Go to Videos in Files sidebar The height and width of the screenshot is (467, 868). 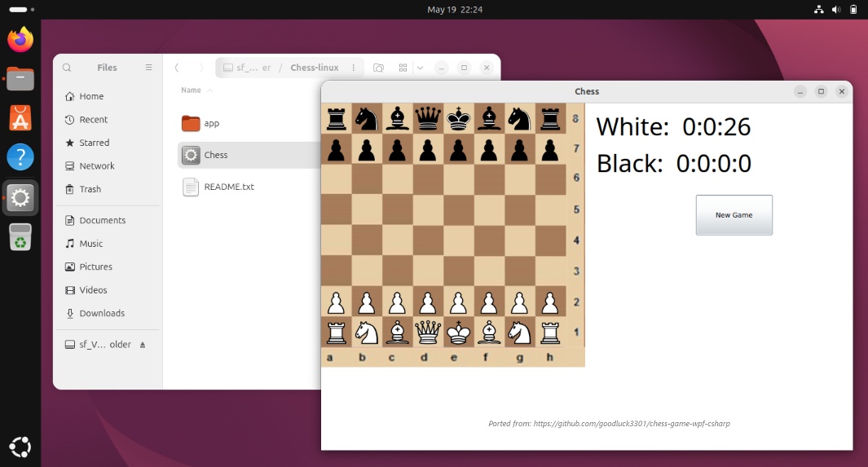coord(108,290)
